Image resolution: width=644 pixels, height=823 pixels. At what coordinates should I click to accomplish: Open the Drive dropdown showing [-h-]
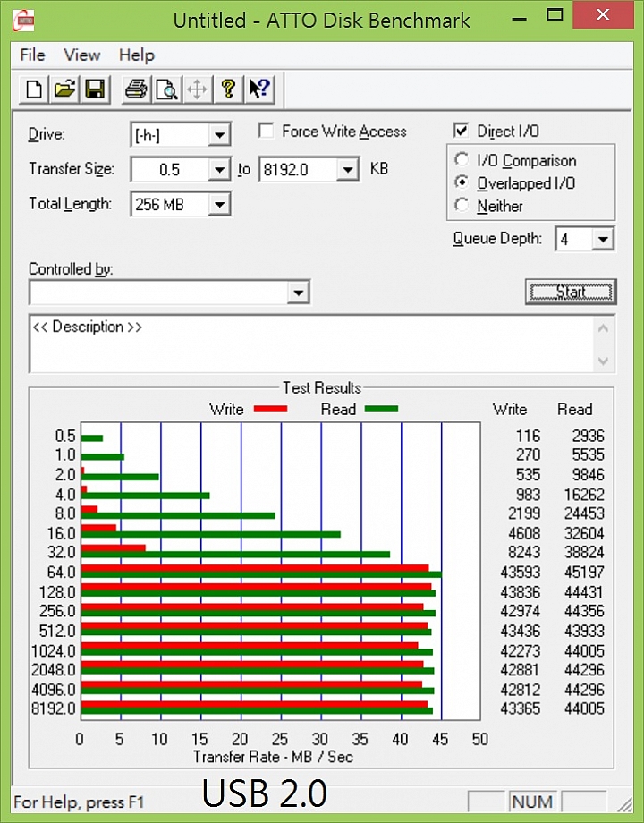(x=219, y=135)
